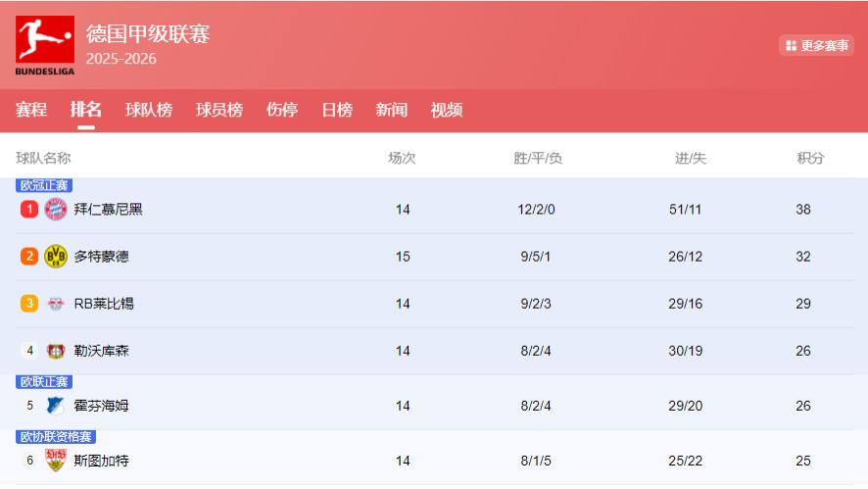Open team RB莱比锡
Viewport: 868px width, 489px height.
[104, 304]
